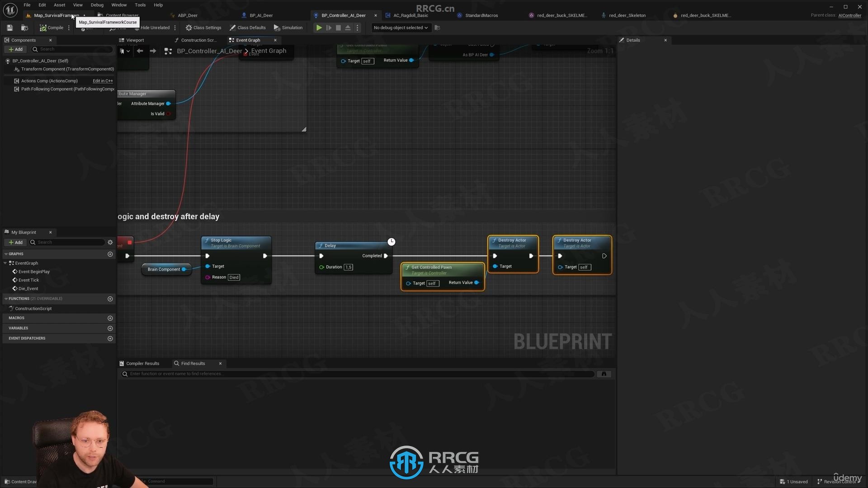
Task: Open the Revision Control status menu
Action: [840, 482]
